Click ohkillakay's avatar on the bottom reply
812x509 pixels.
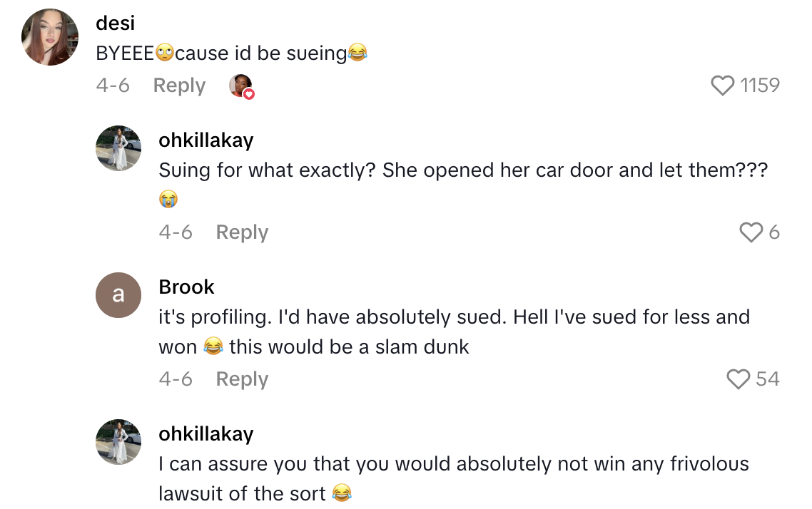[118, 442]
